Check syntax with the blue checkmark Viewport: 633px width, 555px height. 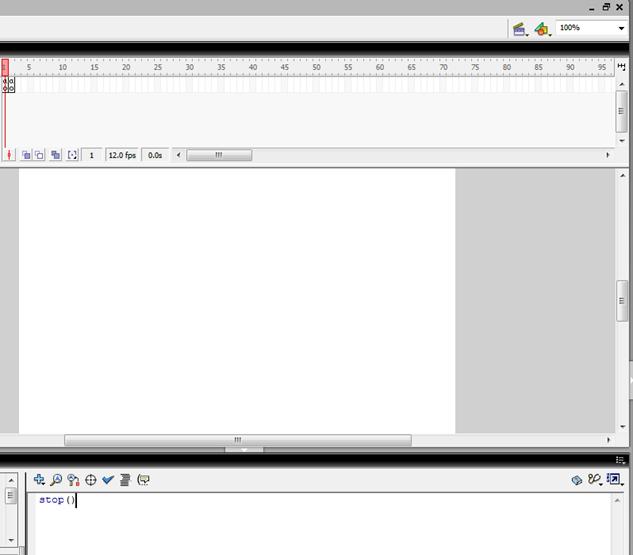[108, 480]
